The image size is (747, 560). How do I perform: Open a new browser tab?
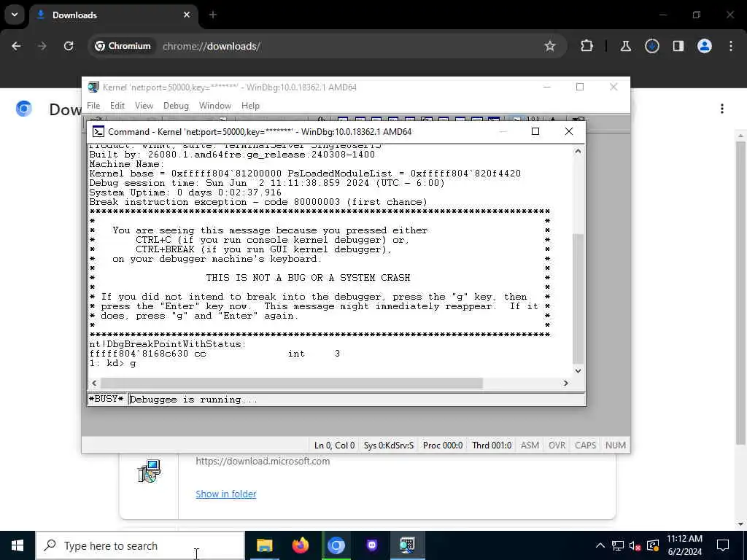tap(213, 15)
